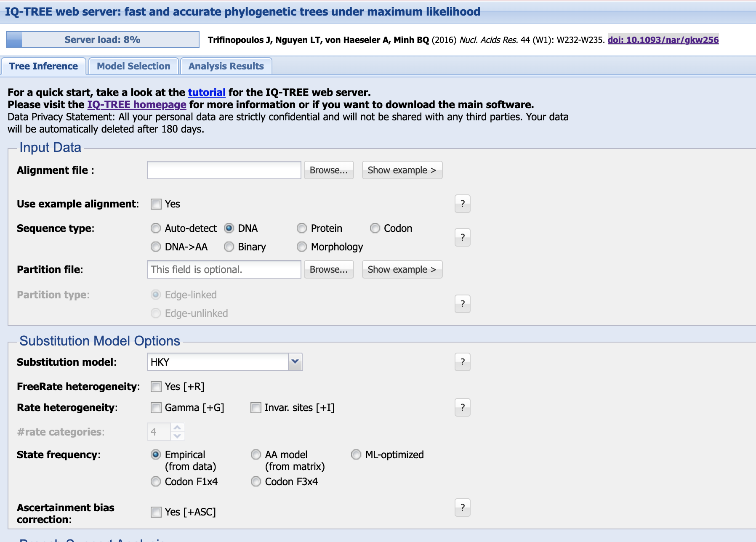
Task: Show help for Substitution model
Action: coord(462,362)
